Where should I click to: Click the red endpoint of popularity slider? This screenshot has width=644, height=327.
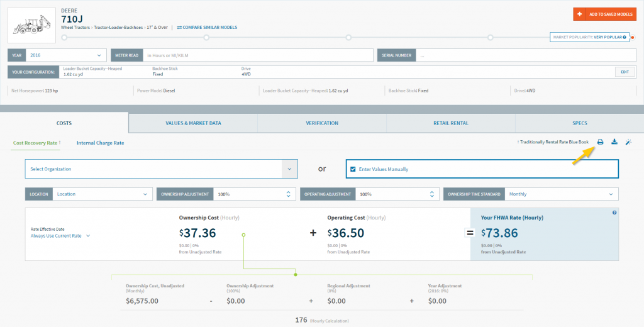coord(633,37)
